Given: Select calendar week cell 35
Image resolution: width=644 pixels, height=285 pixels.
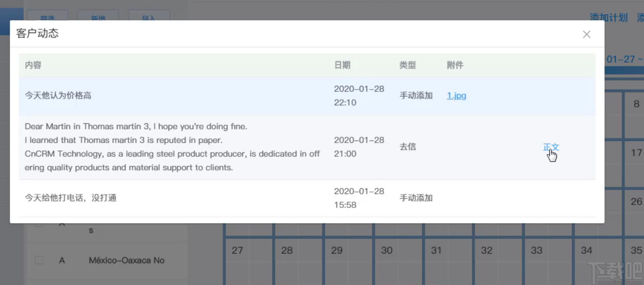Looking at the screenshot, I should [x=635, y=250].
